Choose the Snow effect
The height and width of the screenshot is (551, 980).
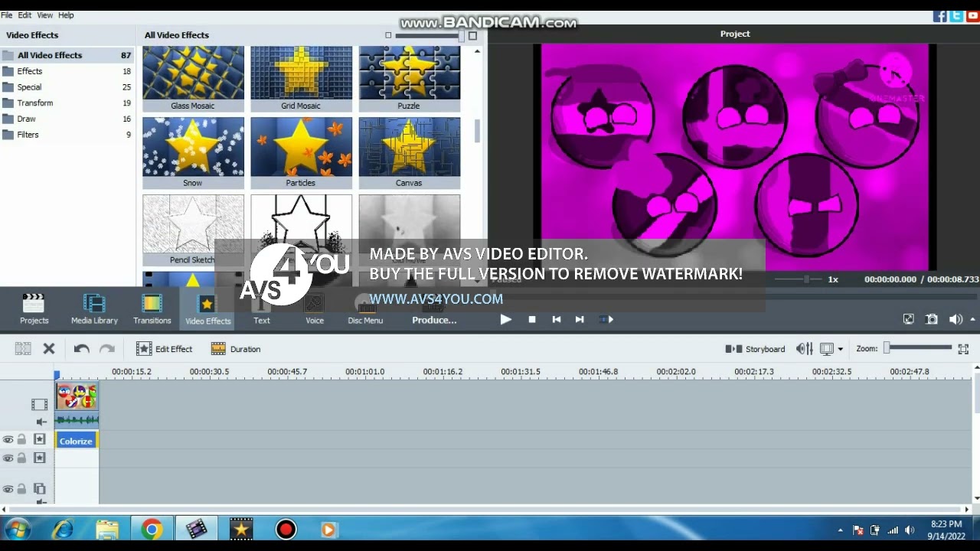tap(193, 152)
